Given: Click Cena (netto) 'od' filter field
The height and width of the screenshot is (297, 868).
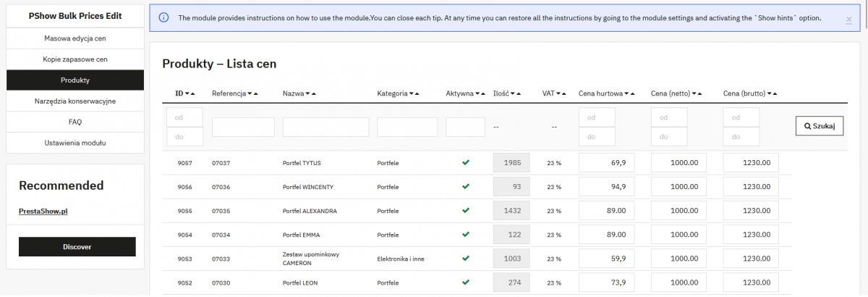Looking at the screenshot, I should pos(669,117).
